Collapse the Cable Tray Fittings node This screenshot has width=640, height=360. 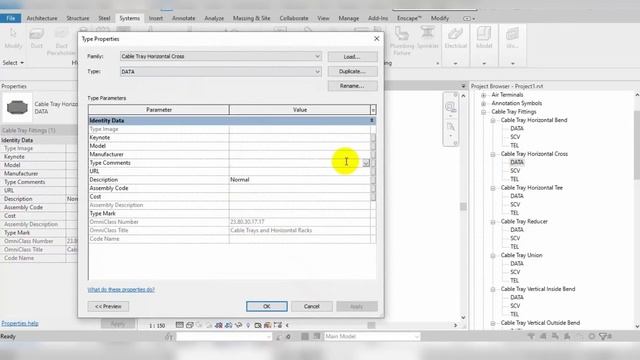(x=484, y=112)
